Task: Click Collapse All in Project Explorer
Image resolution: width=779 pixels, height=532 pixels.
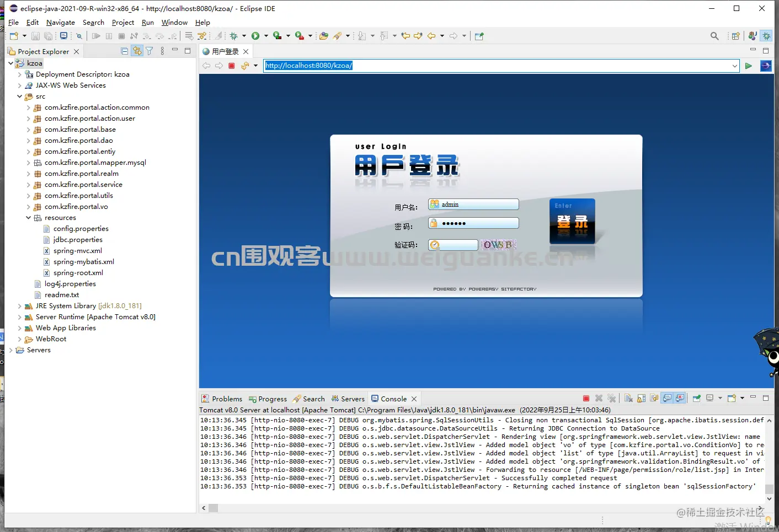Action: pos(124,51)
